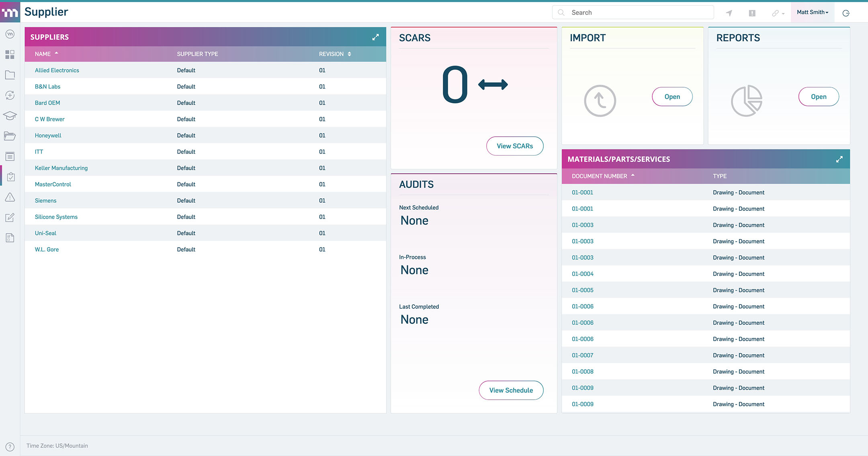Click the View Schedule button
Image resolution: width=868 pixels, height=456 pixels.
pos(511,390)
